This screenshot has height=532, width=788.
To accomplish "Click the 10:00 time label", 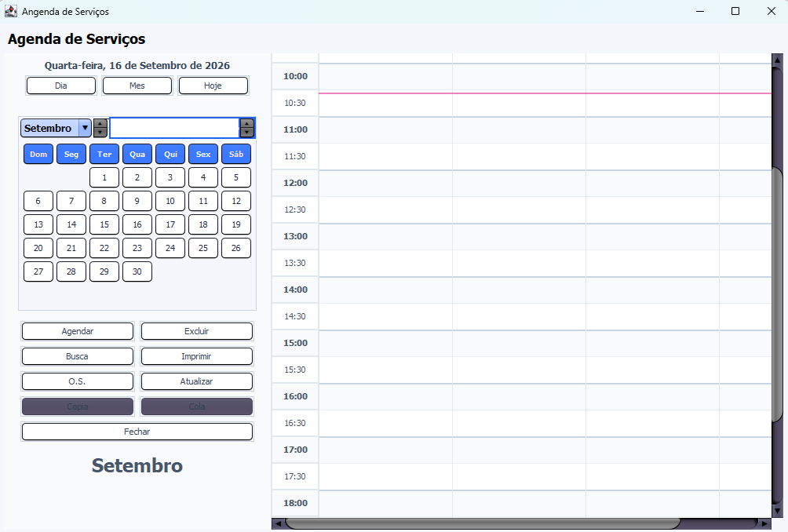I will point(295,76).
